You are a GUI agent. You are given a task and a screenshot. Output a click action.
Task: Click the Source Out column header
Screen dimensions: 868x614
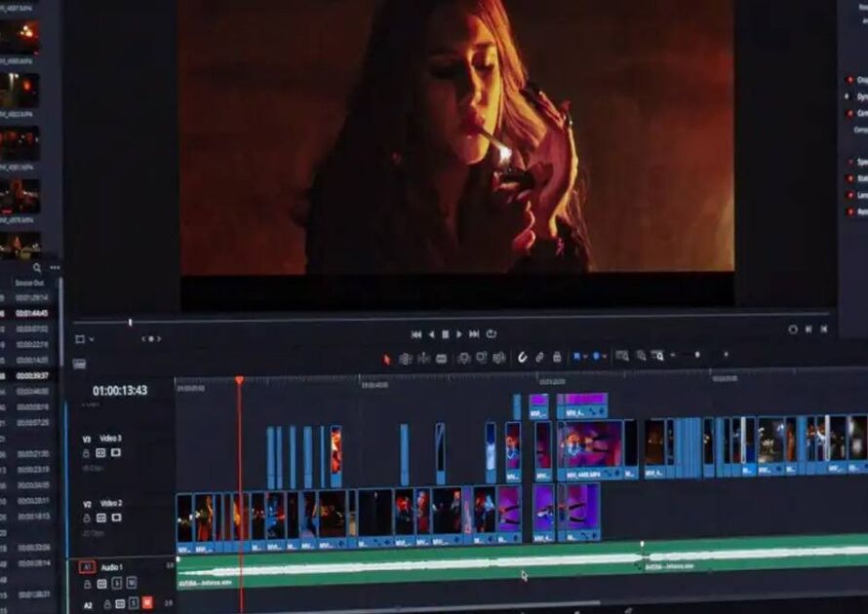tap(28, 283)
